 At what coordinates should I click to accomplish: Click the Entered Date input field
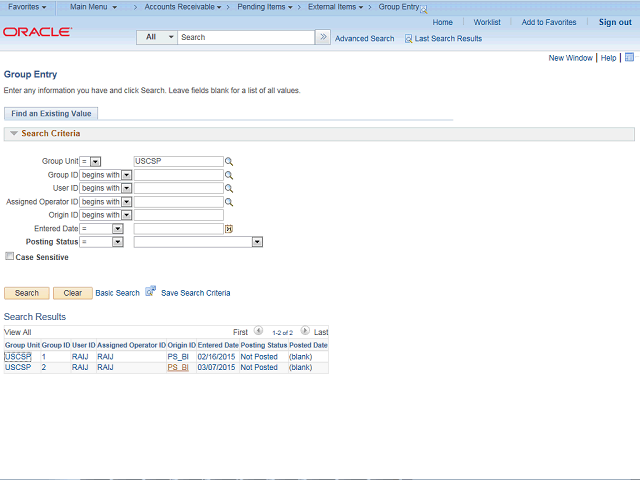coord(179,229)
